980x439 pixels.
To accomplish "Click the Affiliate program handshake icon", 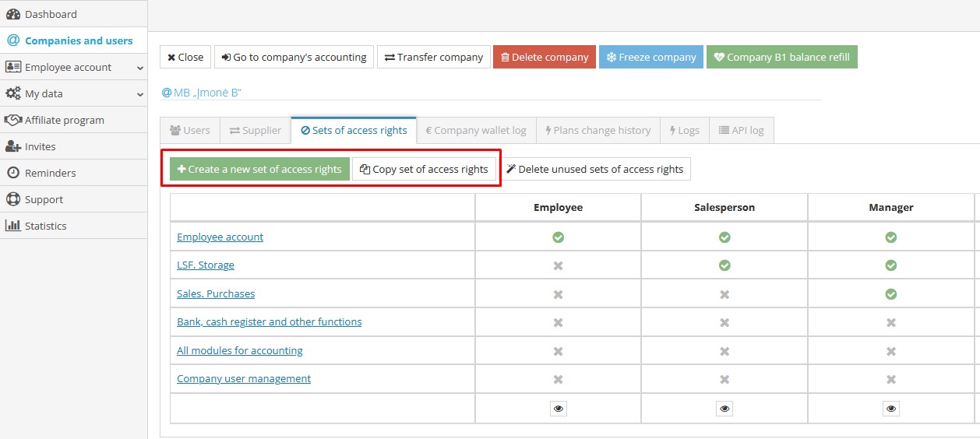I will [x=12, y=120].
